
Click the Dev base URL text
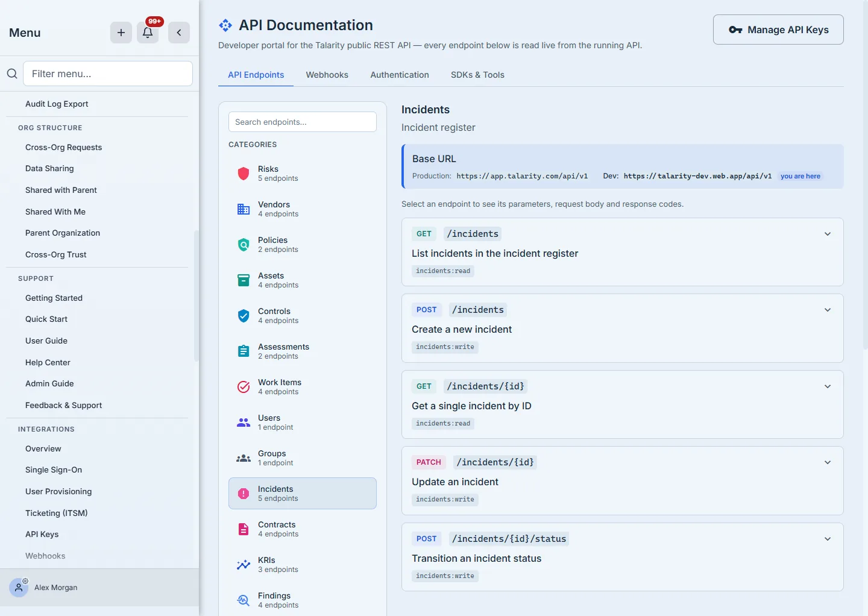pyautogui.click(x=697, y=176)
